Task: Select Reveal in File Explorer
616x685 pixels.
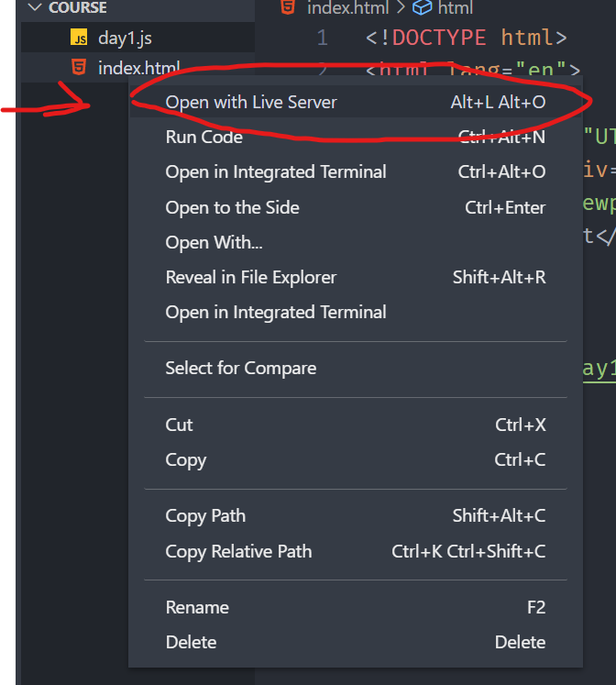Action: [356, 278]
